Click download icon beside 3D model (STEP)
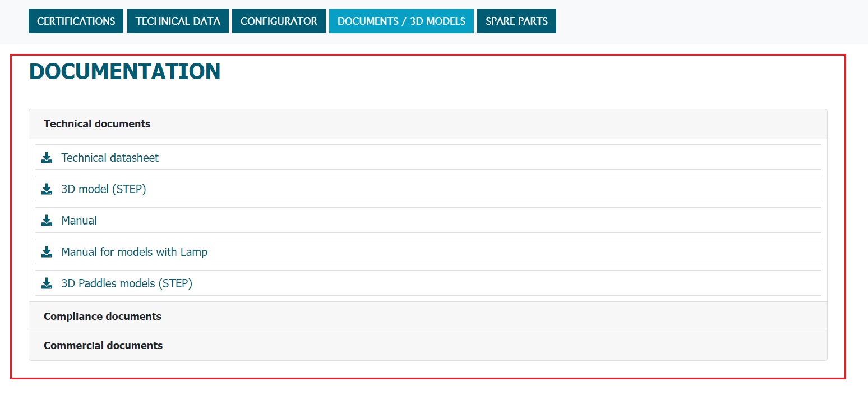The width and height of the screenshot is (868, 394). [x=47, y=189]
